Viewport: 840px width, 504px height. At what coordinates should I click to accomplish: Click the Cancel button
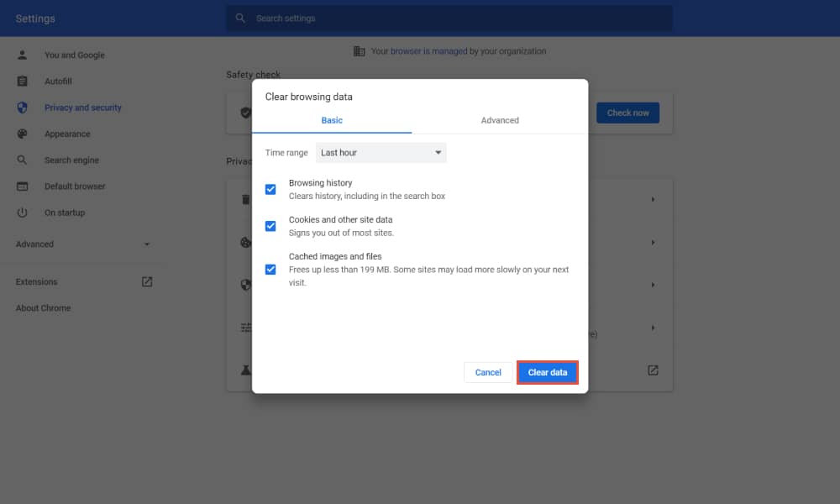(488, 372)
